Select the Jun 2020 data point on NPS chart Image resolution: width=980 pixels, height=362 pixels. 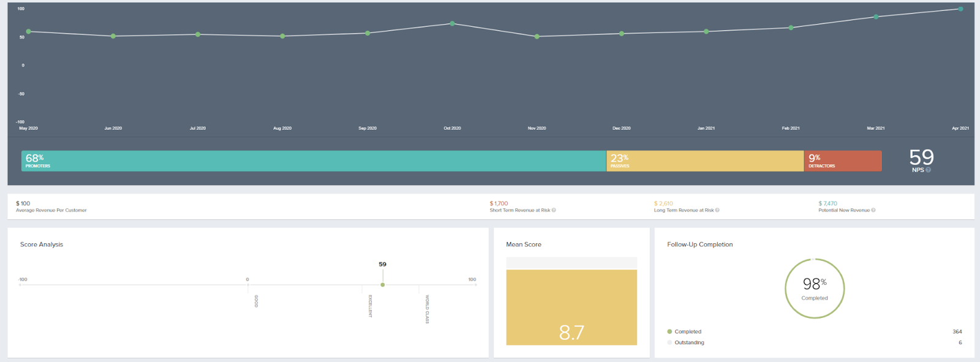point(113,36)
